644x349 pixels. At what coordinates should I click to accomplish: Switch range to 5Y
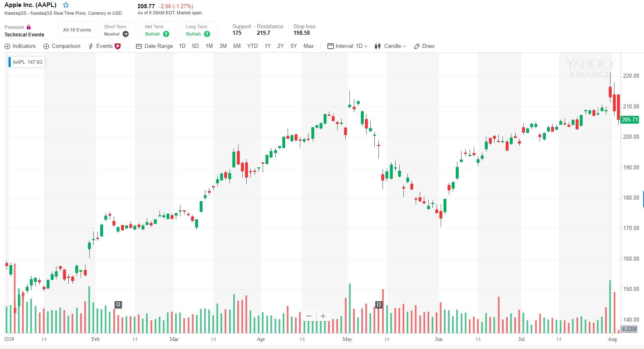[293, 46]
